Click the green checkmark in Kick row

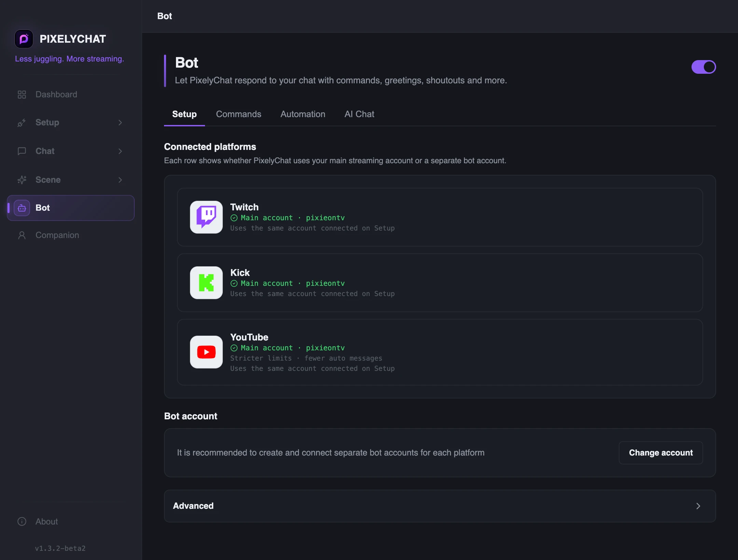[234, 283]
